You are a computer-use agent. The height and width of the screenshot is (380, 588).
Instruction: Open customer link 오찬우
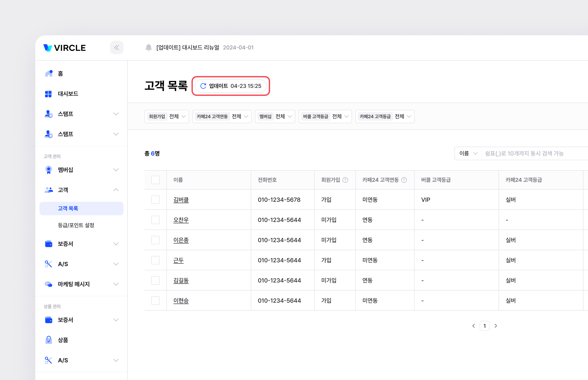click(x=181, y=220)
